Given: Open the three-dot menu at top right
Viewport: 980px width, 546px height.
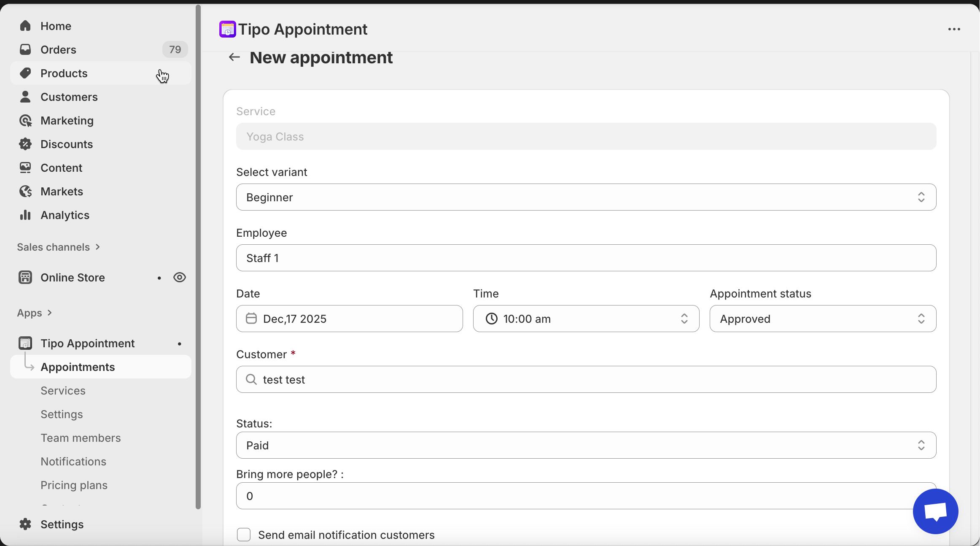Looking at the screenshot, I should 954,29.
